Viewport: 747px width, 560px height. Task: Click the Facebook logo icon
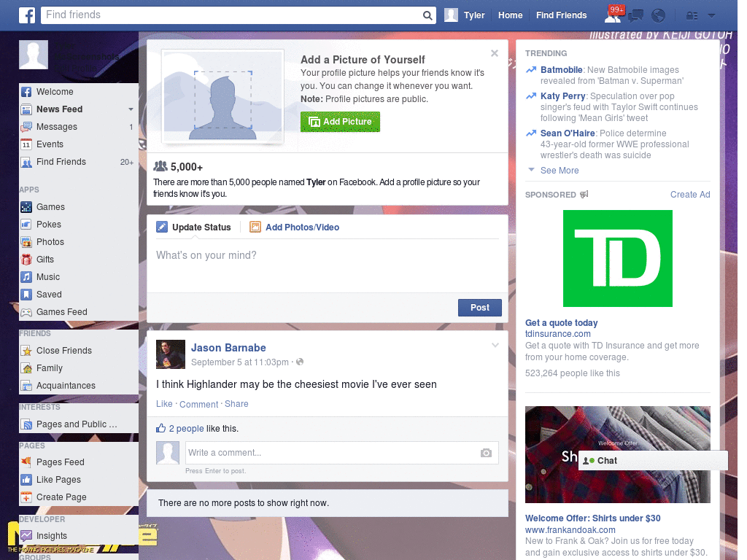pyautogui.click(x=27, y=15)
